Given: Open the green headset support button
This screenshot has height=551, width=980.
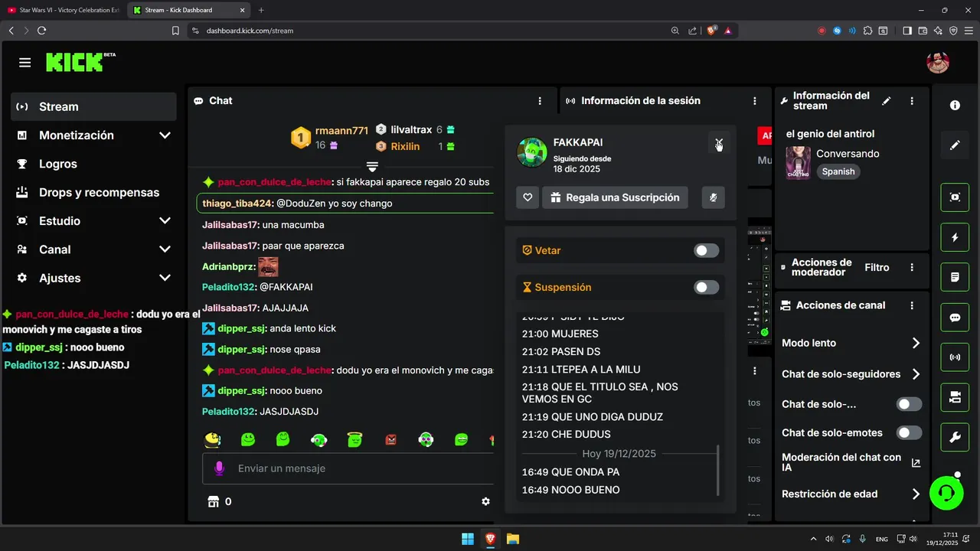Looking at the screenshot, I should point(946,493).
